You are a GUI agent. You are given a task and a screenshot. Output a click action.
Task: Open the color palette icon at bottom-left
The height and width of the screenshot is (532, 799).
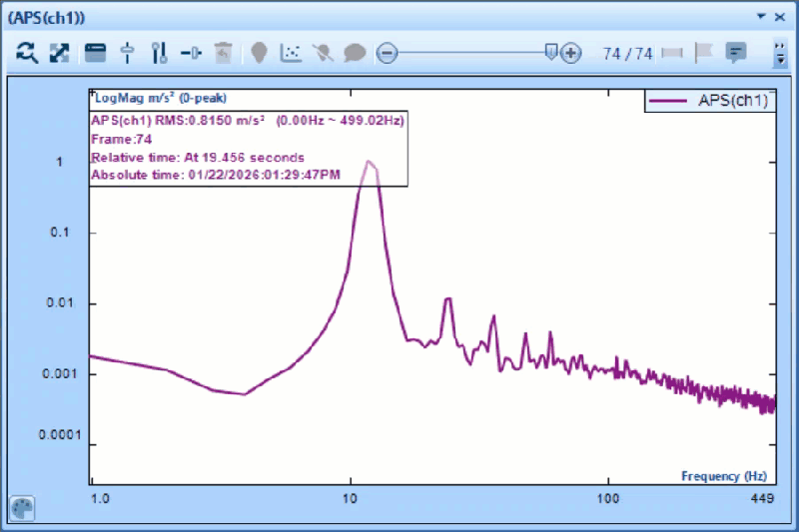tap(22, 508)
